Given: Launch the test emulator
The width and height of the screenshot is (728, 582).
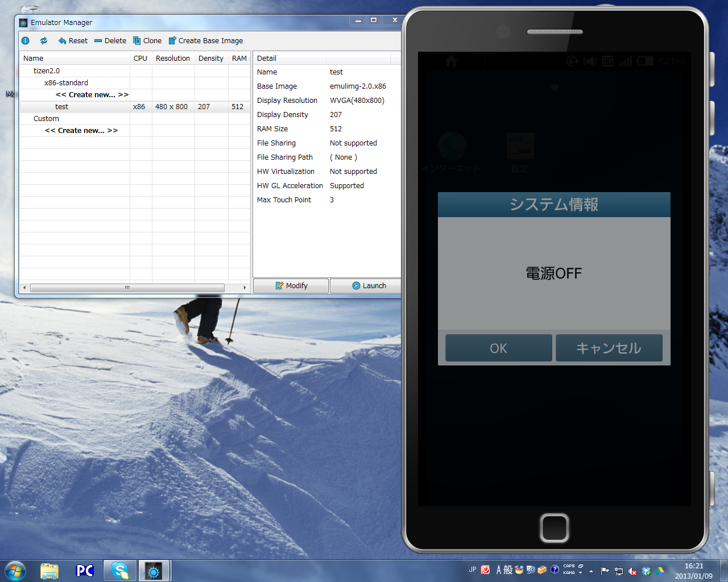Looking at the screenshot, I should pyautogui.click(x=369, y=286).
